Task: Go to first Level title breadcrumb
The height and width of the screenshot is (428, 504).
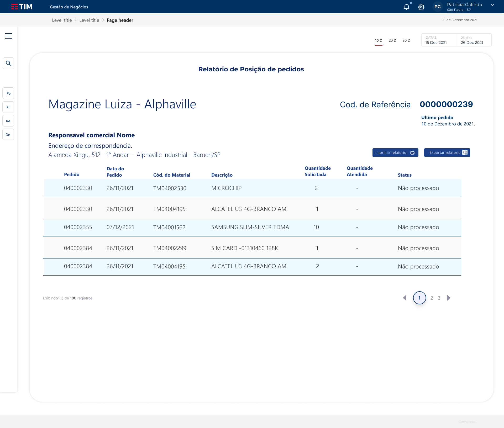Action: 62,20
